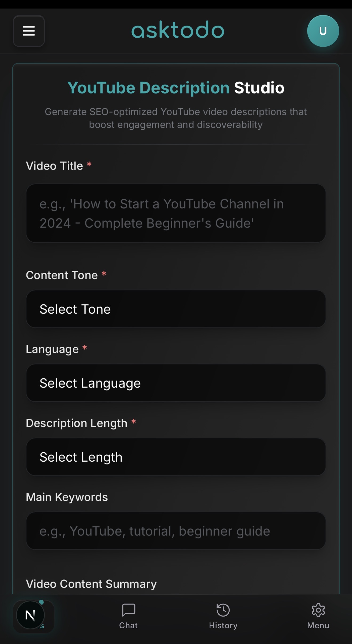
Task: Click the U user avatar
Action: pyautogui.click(x=323, y=31)
